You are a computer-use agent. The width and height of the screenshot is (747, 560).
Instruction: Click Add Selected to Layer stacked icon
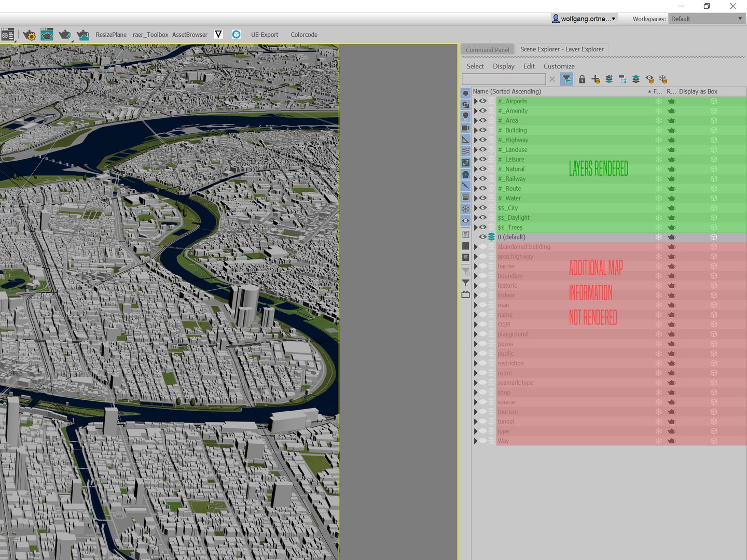(609, 79)
